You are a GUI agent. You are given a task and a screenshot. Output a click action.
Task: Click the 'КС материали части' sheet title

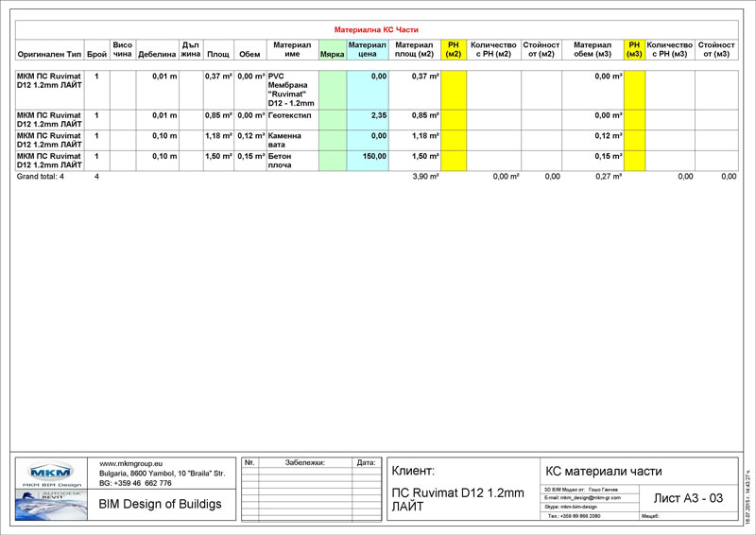[x=604, y=472]
